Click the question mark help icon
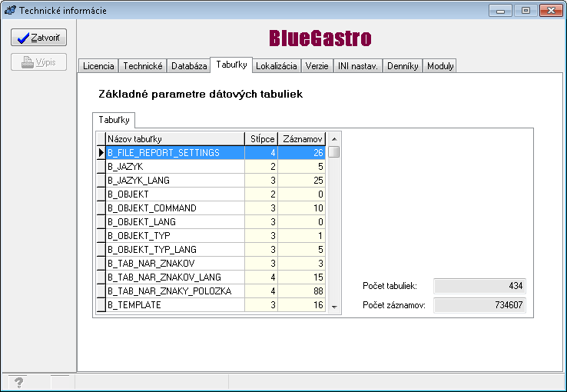Viewport: 567px width, 392px height. coord(18,382)
